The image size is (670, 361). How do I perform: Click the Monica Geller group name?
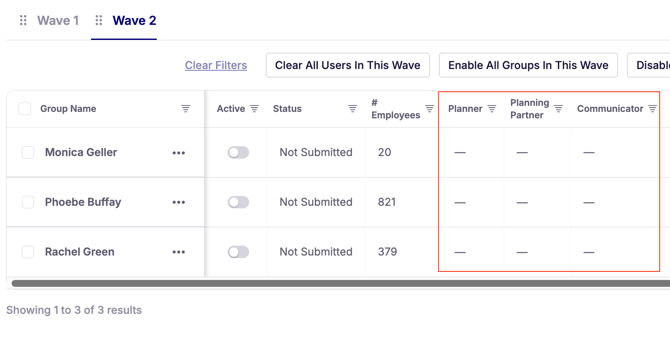81,153
